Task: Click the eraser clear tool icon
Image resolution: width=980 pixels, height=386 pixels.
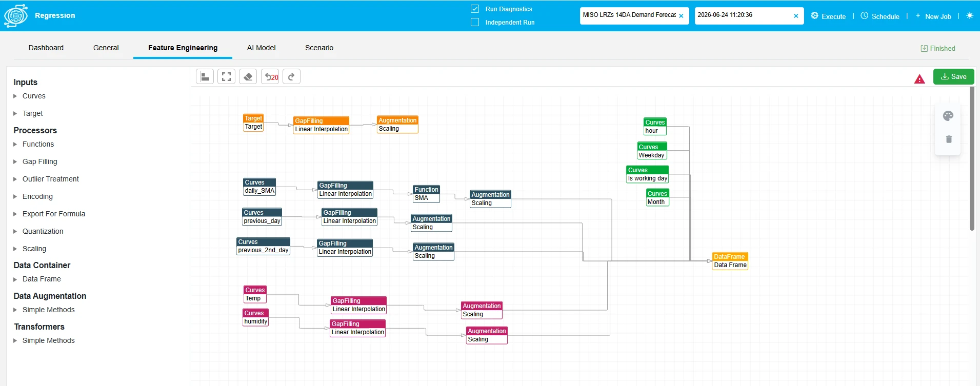Action: click(x=248, y=77)
